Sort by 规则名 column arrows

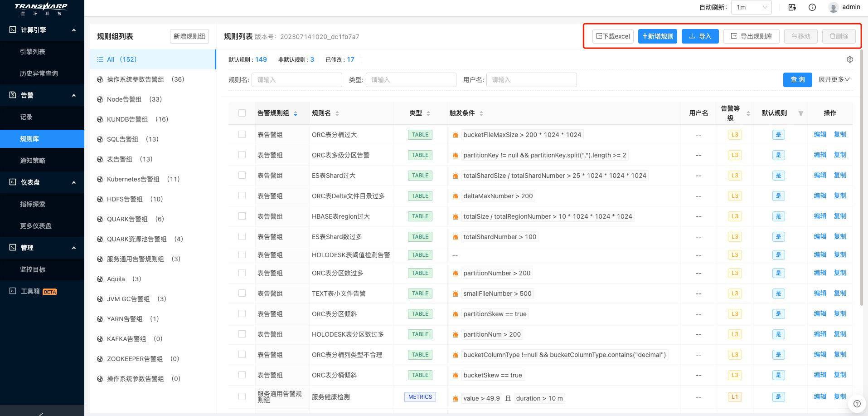[337, 113]
